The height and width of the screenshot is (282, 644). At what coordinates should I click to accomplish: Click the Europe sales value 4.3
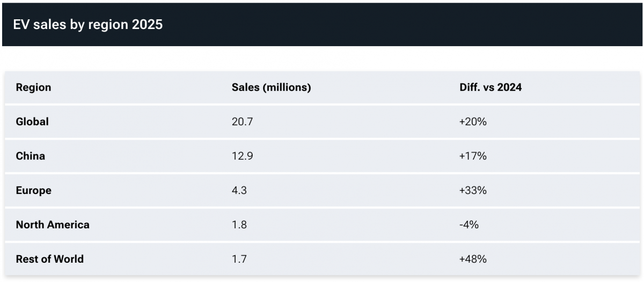(239, 191)
